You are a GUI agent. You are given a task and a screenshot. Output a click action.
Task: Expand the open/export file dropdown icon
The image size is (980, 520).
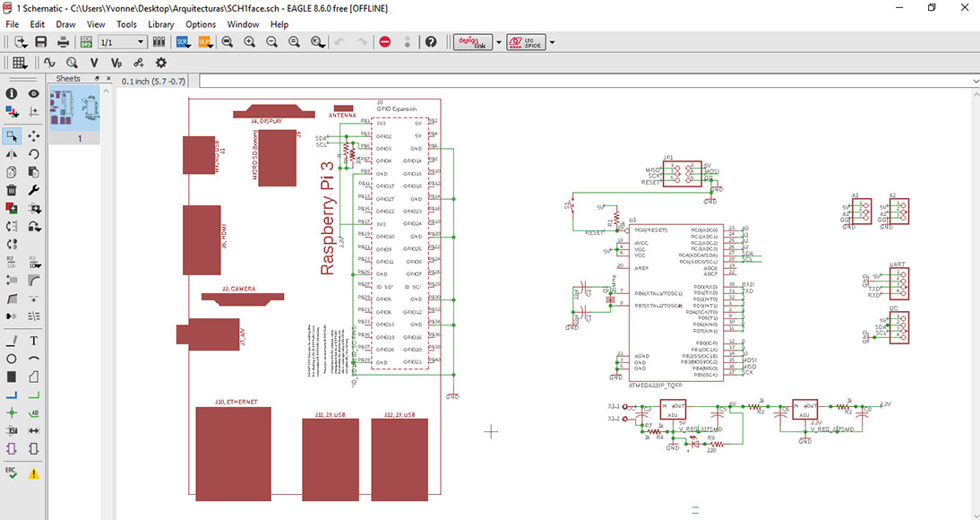[21, 42]
